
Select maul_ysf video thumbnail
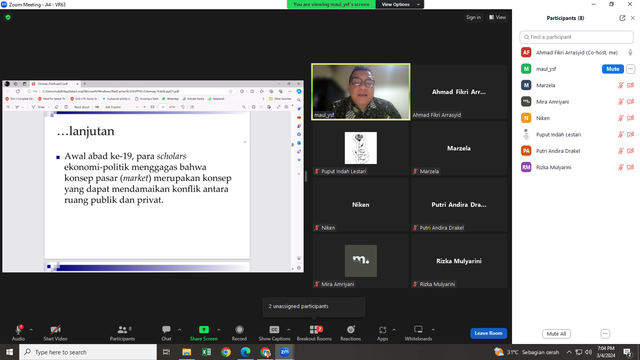[361, 91]
